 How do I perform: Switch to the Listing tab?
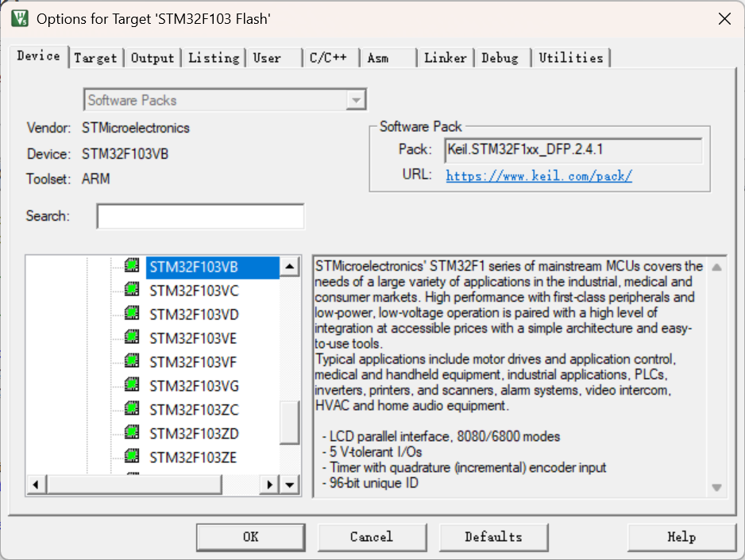tap(214, 58)
